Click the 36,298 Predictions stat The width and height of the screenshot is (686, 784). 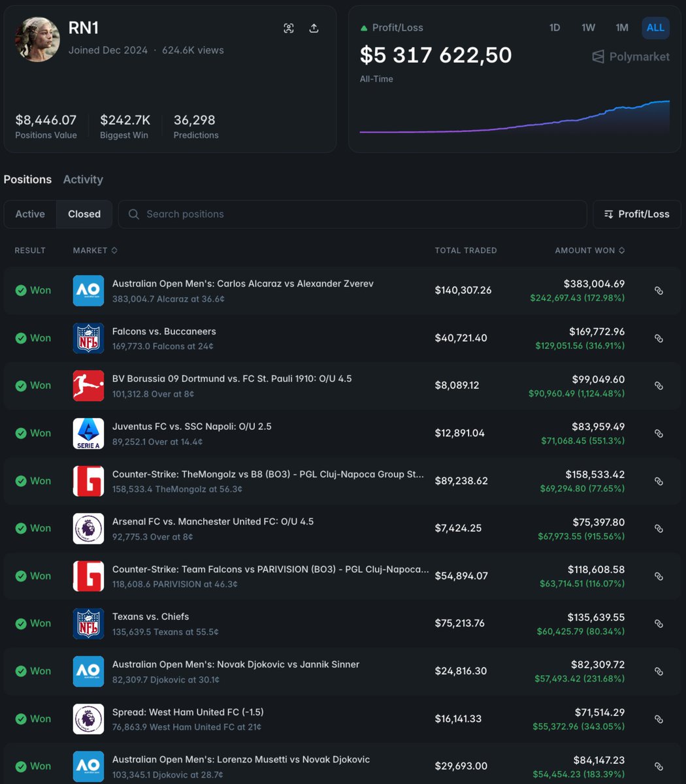[196, 126]
